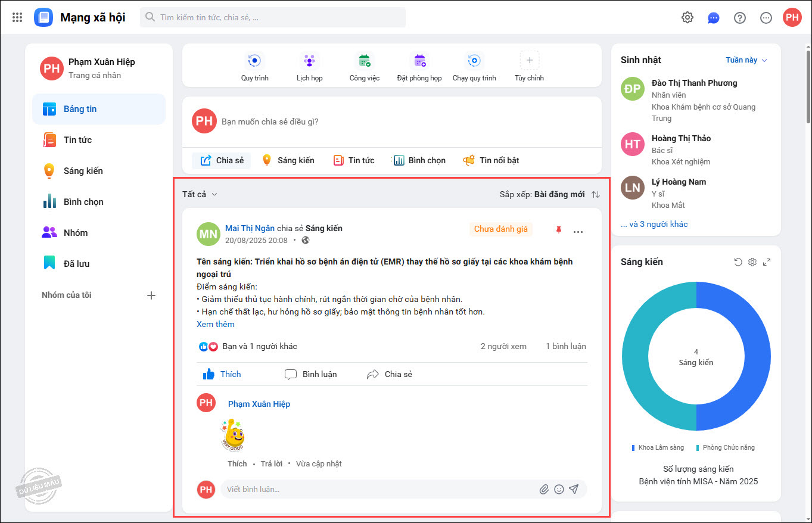Open the help question mark icon

[740, 18]
